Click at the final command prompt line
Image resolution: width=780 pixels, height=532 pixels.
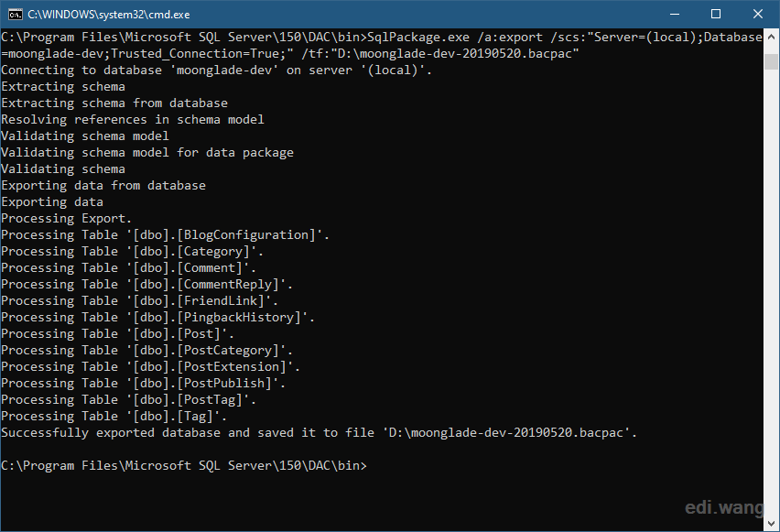click(184, 466)
